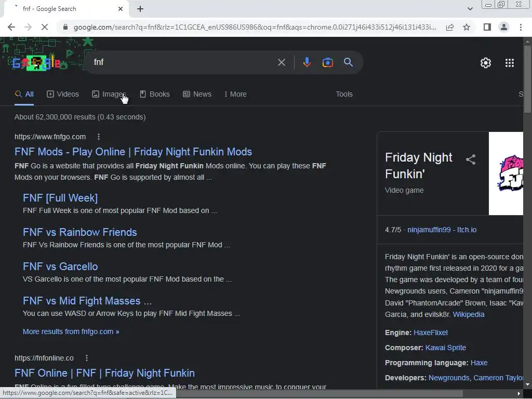Open the Haxe programming language link
Image resolution: width=532 pixels, height=399 pixels.
pyautogui.click(x=478, y=363)
